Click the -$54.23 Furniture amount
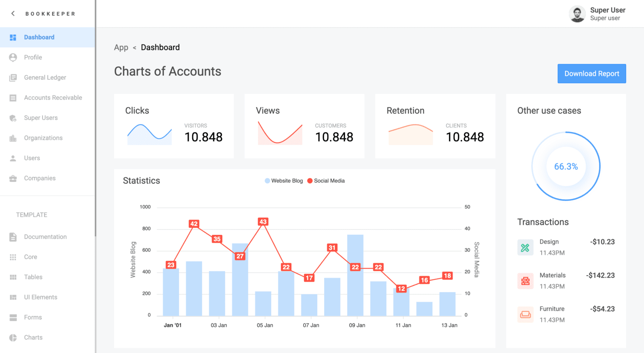The width and height of the screenshot is (644, 353). coord(602,309)
